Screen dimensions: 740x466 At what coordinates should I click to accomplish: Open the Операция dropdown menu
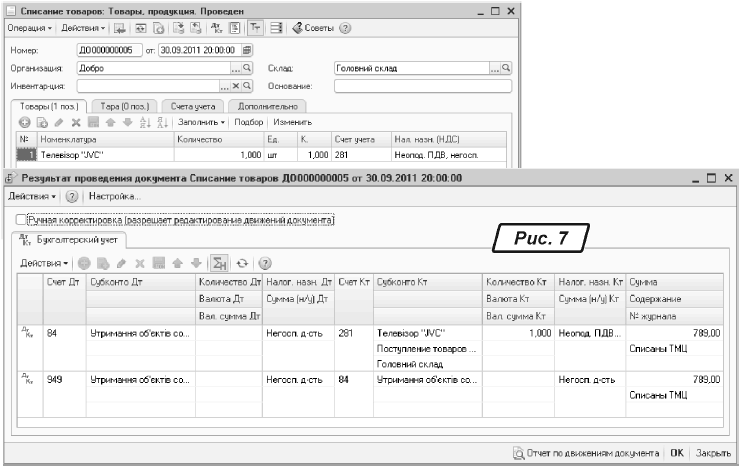pyautogui.click(x=29, y=27)
